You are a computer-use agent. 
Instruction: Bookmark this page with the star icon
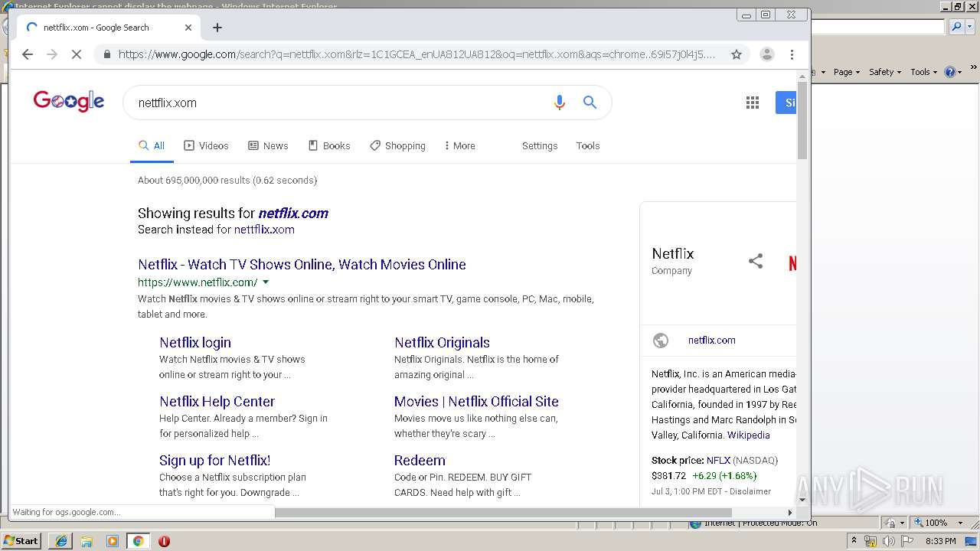[737, 54]
